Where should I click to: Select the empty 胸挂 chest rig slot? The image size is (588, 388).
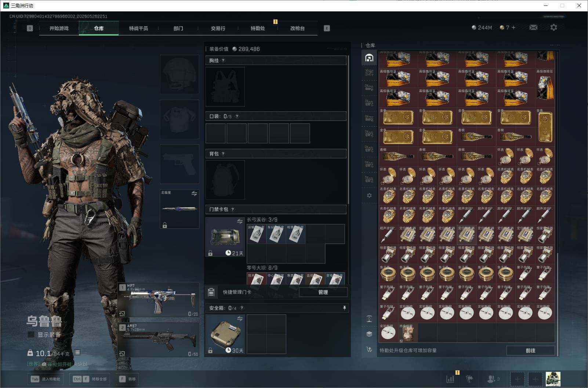(x=225, y=87)
